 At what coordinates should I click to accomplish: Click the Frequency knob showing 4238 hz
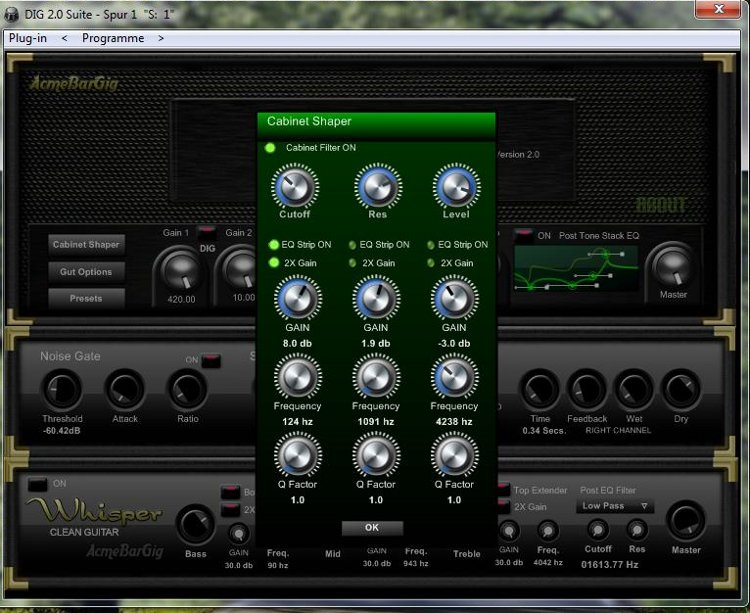pos(454,377)
